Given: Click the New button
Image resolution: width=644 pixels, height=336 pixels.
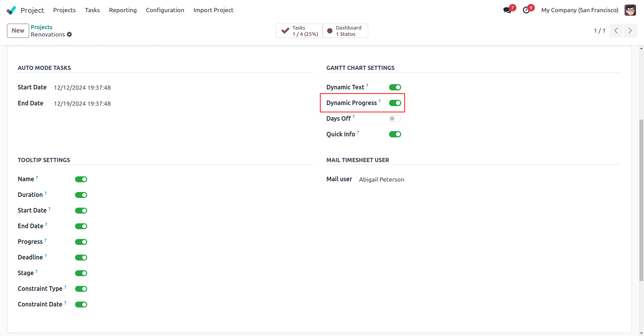Looking at the screenshot, I should (x=18, y=31).
